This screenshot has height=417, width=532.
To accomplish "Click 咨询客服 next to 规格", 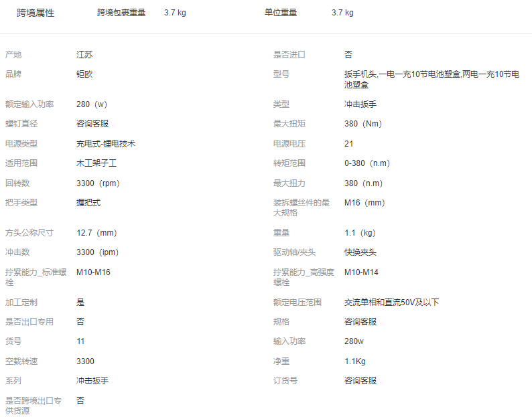I will [x=360, y=322].
